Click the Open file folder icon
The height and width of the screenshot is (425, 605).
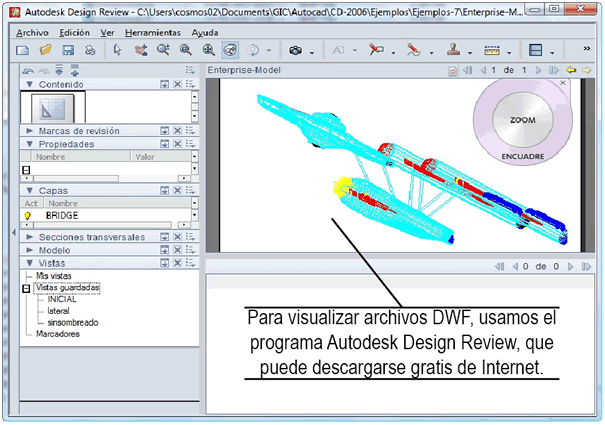click(x=45, y=50)
